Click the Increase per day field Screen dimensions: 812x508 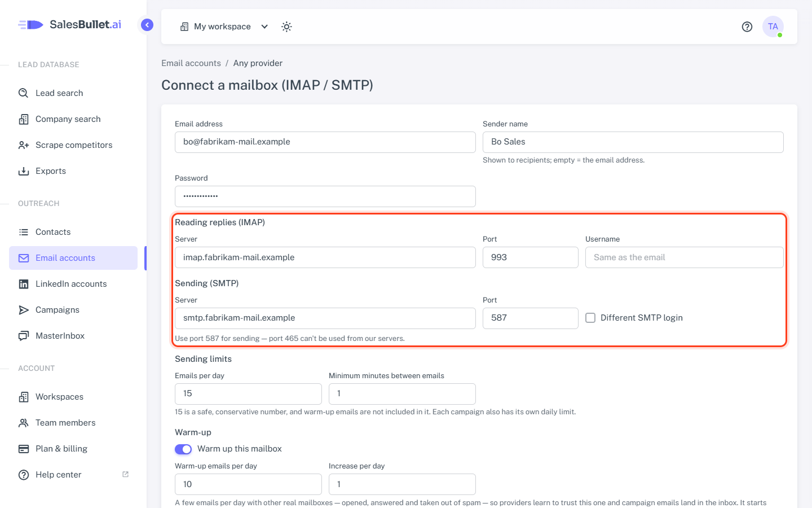pos(402,484)
